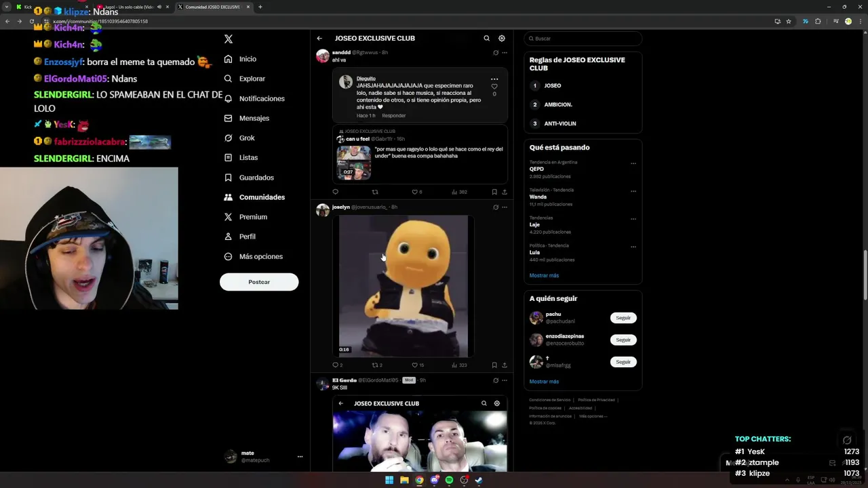868x488 pixels.
Task: Open QEPD trend options menu
Action: (633, 163)
